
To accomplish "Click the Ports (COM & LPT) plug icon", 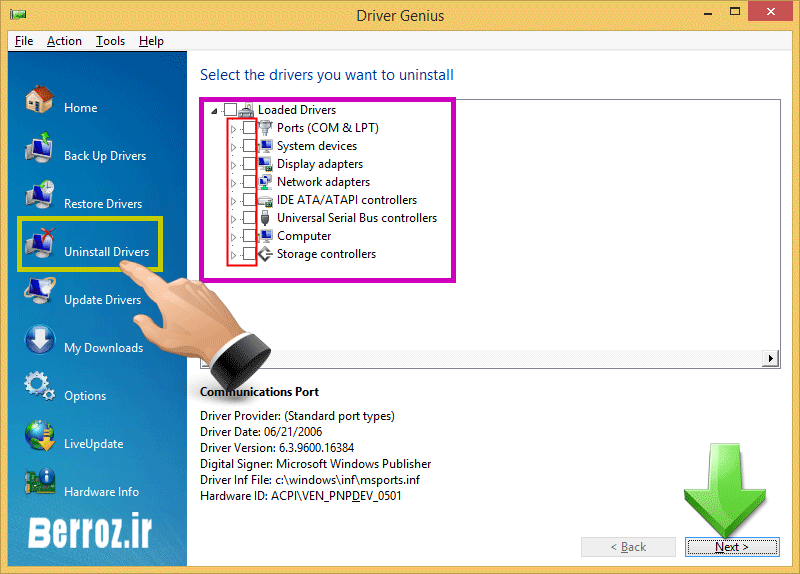I will tap(265, 128).
